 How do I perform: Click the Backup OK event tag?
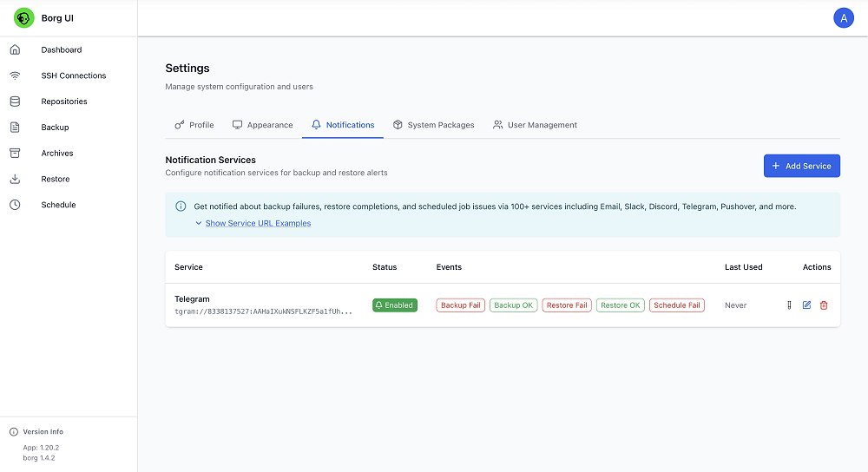513,305
